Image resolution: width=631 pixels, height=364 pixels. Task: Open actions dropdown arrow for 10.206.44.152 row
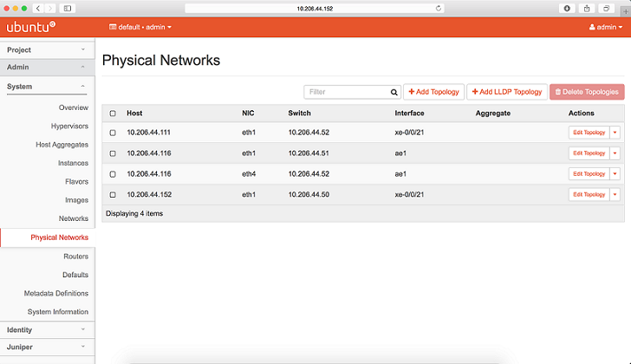click(x=615, y=194)
